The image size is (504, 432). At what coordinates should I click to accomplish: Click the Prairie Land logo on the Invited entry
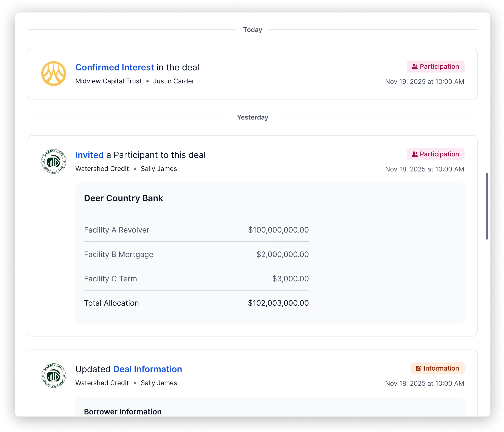(x=54, y=161)
